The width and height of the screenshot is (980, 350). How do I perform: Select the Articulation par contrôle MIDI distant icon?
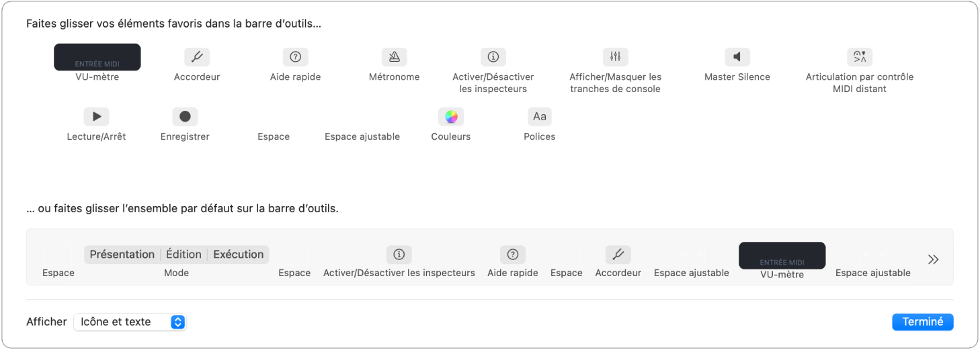pyautogui.click(x=859, y=56)
